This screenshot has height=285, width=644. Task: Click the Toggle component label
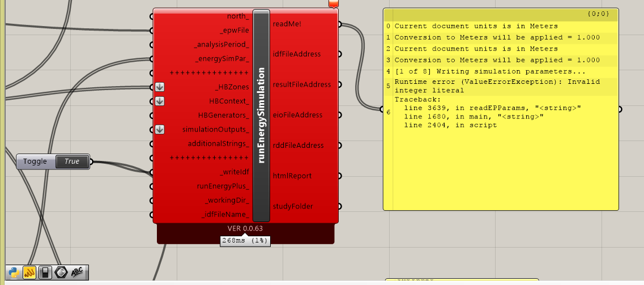pos(35,161)
